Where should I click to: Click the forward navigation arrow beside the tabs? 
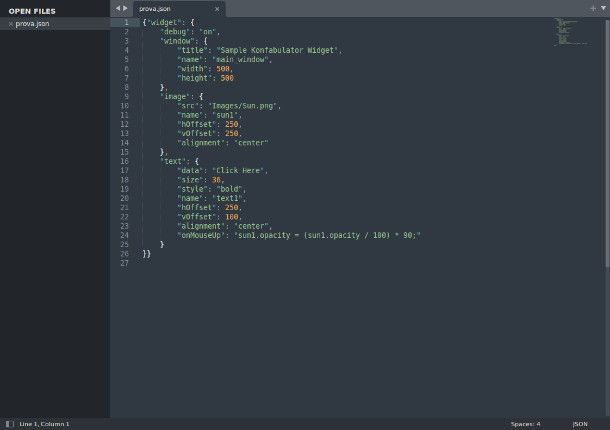tap(125, 8)
